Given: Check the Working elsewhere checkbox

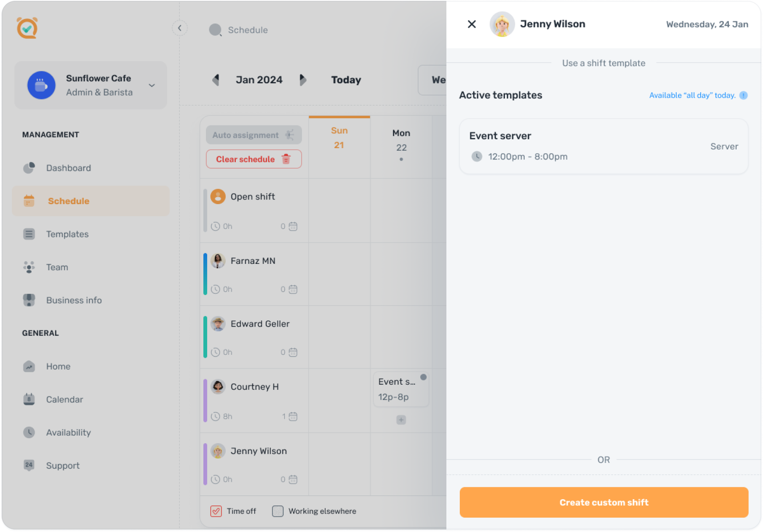Looking at the screenshot, I should click(277, 511).
